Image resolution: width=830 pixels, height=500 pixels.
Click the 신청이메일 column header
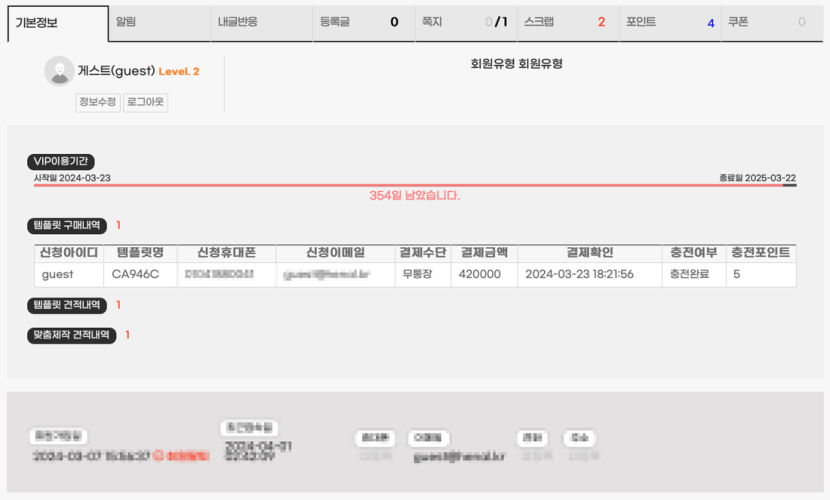click(336, 253)
